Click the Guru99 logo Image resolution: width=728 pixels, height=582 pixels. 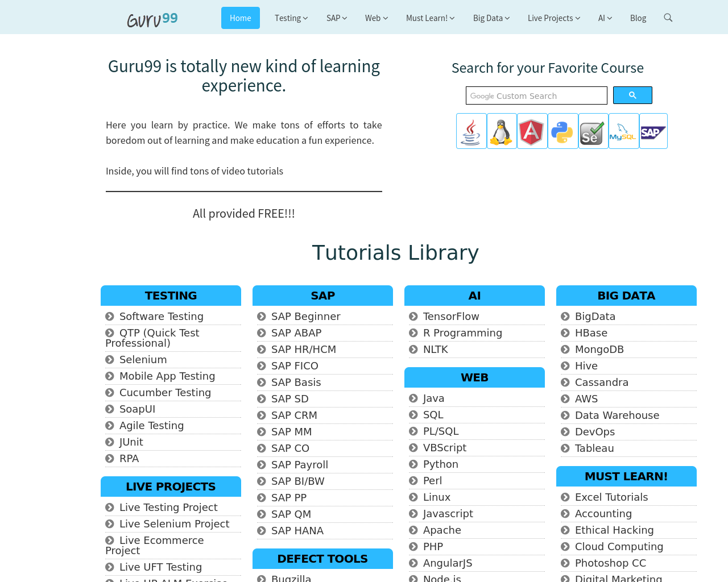[152, 19]
